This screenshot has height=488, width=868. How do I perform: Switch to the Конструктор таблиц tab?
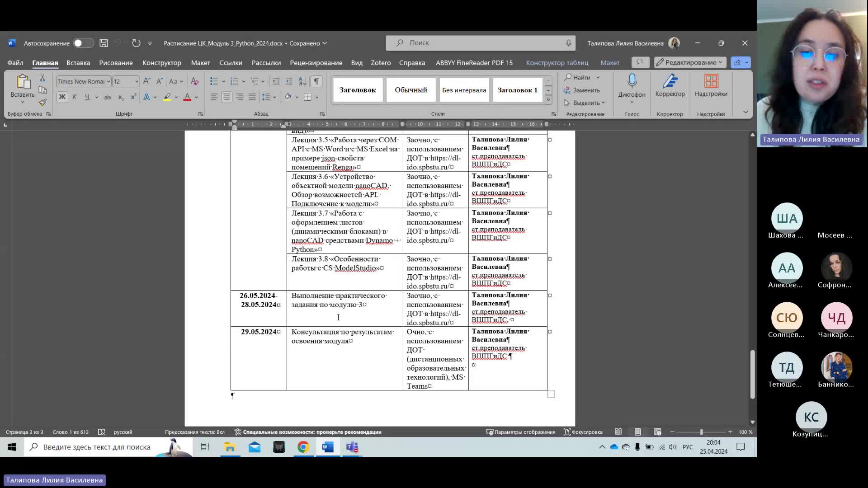[557, 63]
